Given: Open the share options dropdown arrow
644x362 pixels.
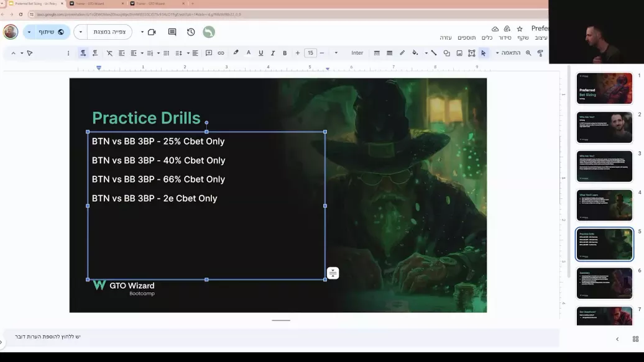Looking at the screenshot, I should 29,32.
